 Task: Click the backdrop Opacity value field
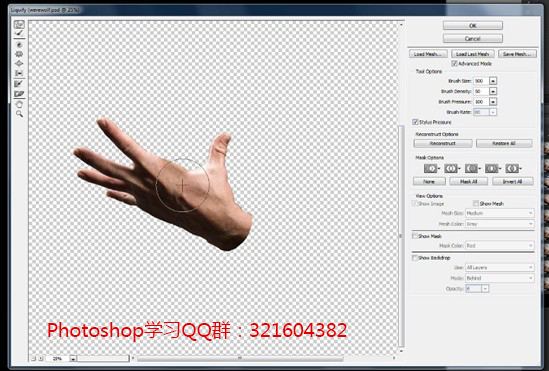pos(473,289)
